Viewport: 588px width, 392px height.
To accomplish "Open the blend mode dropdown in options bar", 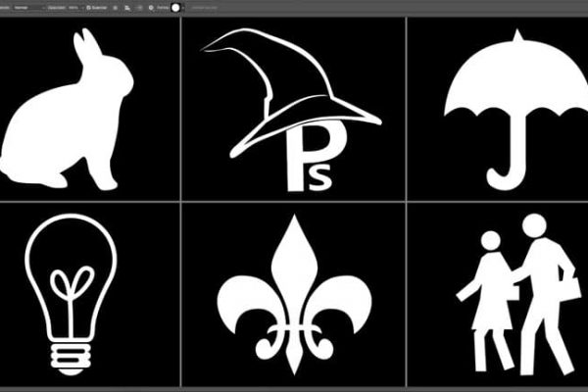I will point(28,8).
